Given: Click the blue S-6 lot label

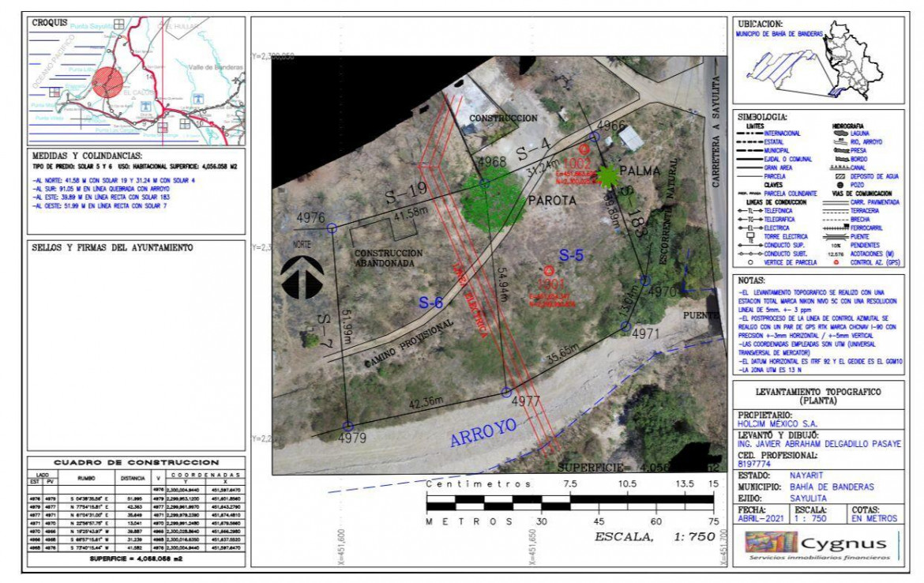Looking at the screenshot, I should (430, 302).
